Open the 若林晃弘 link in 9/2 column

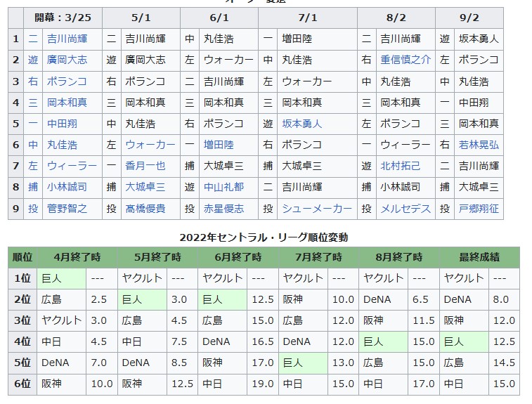point(479,145)
